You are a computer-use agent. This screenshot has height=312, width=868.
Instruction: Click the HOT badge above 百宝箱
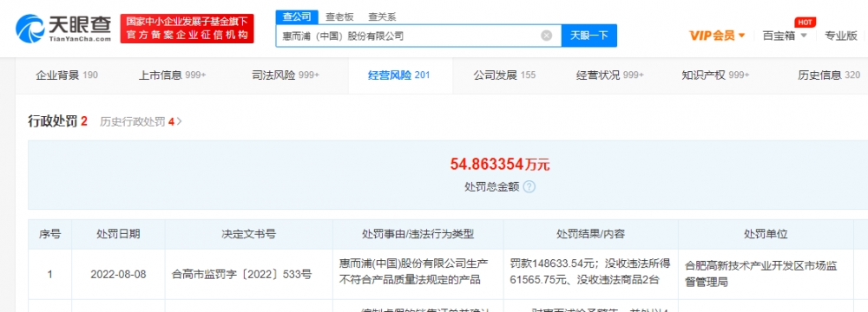[x=805, y=23]
